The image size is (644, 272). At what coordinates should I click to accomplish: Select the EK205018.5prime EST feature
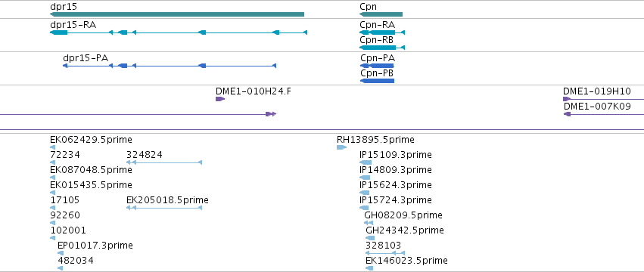tap(164, 208)
